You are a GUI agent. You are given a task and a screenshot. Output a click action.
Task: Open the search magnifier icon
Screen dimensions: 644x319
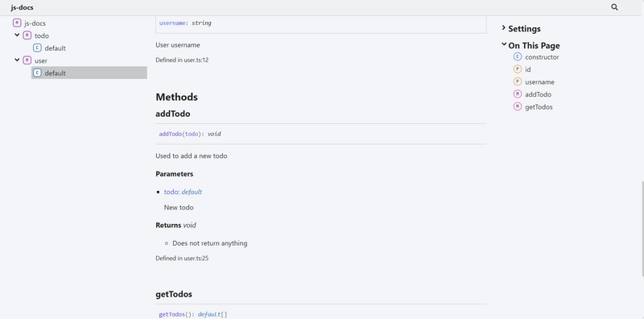614,7
